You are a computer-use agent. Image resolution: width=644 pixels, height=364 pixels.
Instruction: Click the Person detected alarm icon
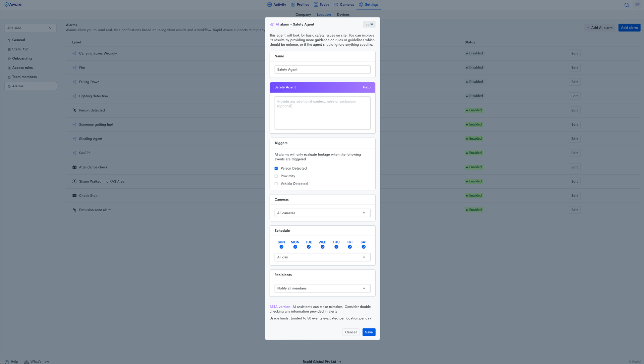point(74,110)
